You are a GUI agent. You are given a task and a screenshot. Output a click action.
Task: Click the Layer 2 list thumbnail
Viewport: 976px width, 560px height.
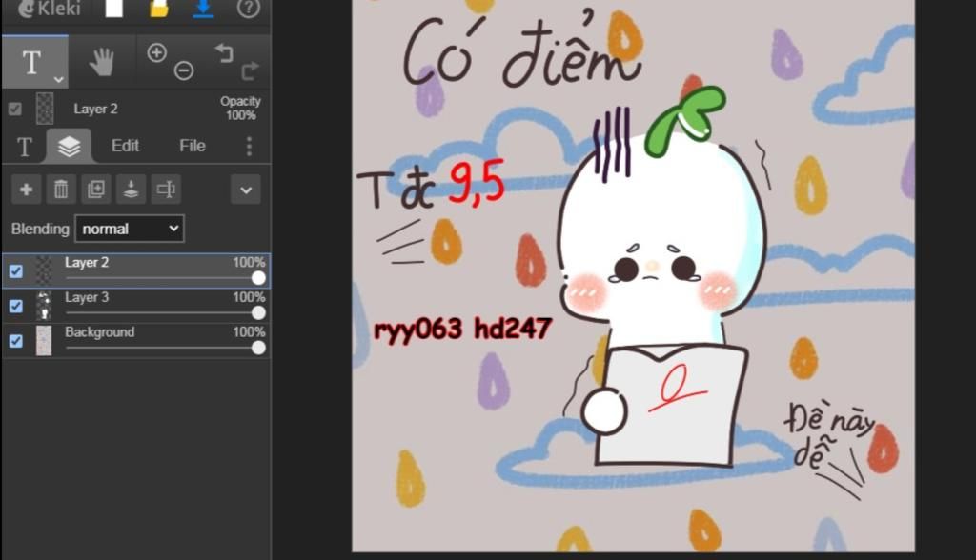coord(44,270)
